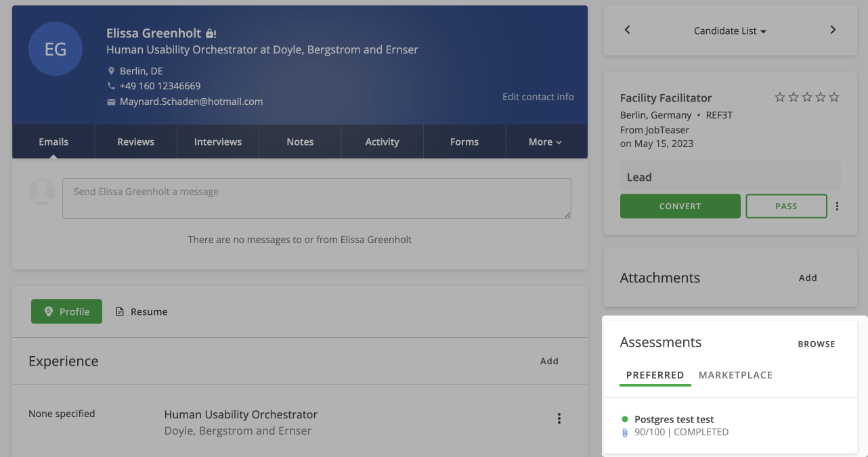Expand the Candidate List dropdown
Screen dimensions: 868x457
[x=730, y=31]
